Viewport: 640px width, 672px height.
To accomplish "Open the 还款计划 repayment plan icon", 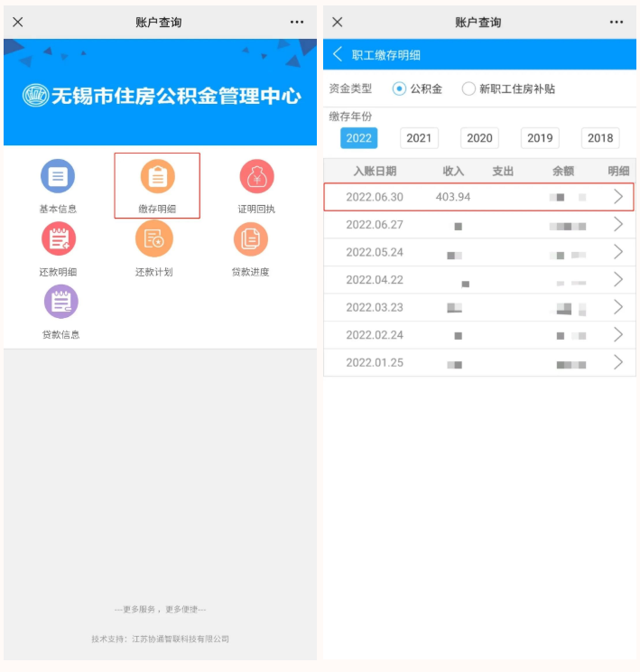I will [x=154, y=238].
